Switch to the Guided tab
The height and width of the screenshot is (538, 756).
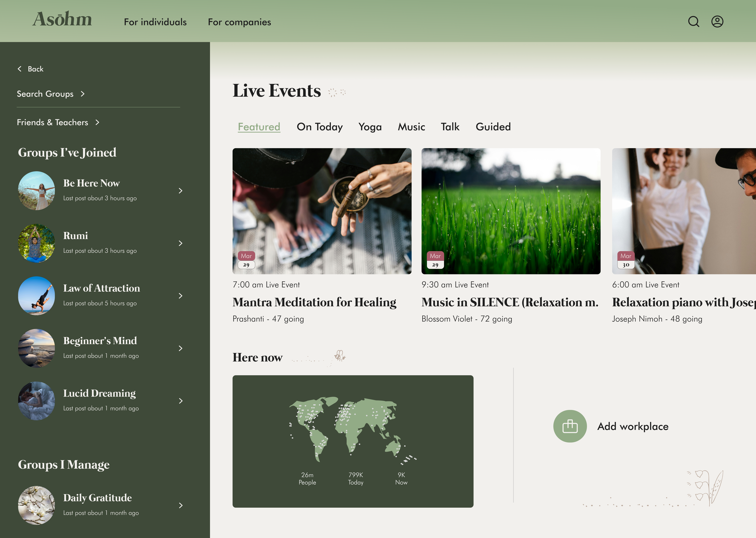click(x=493, y=127)
